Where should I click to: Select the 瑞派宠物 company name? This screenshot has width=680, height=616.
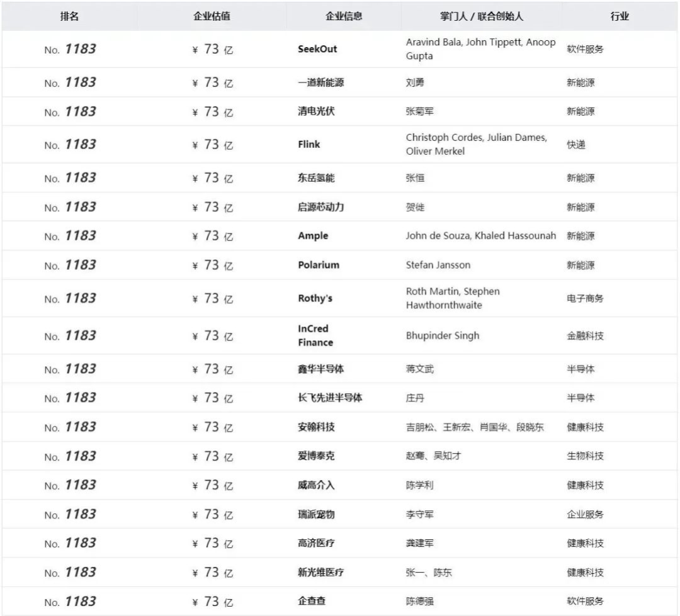coord(316,514)
